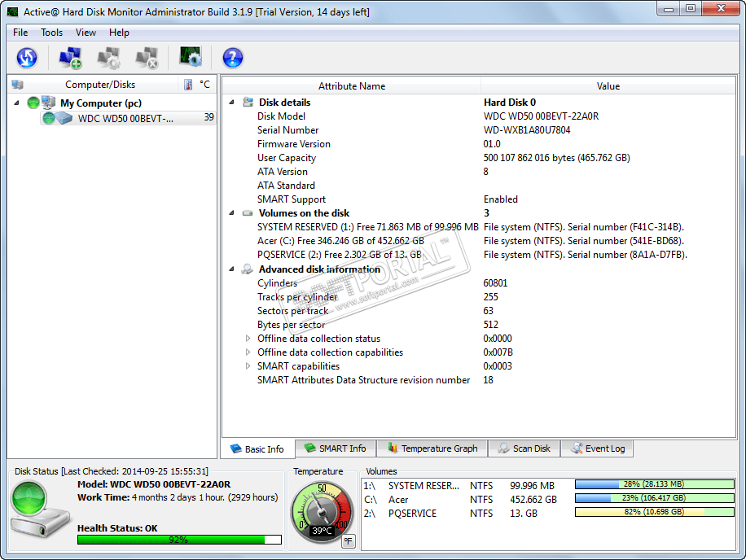This screenshot has height=560, width=746.
Task: Select the SMART Support row
Action: pyautogui.click(x=479, y=199)
